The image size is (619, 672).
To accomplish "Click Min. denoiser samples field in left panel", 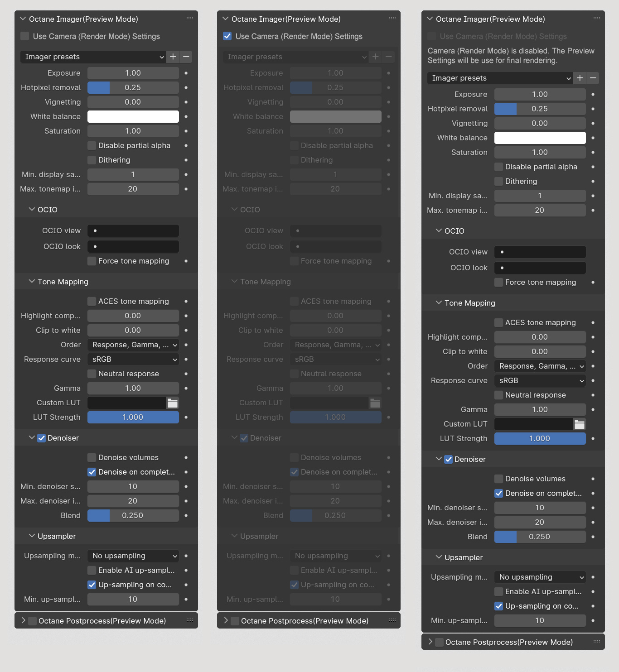I will click(133, 486).
